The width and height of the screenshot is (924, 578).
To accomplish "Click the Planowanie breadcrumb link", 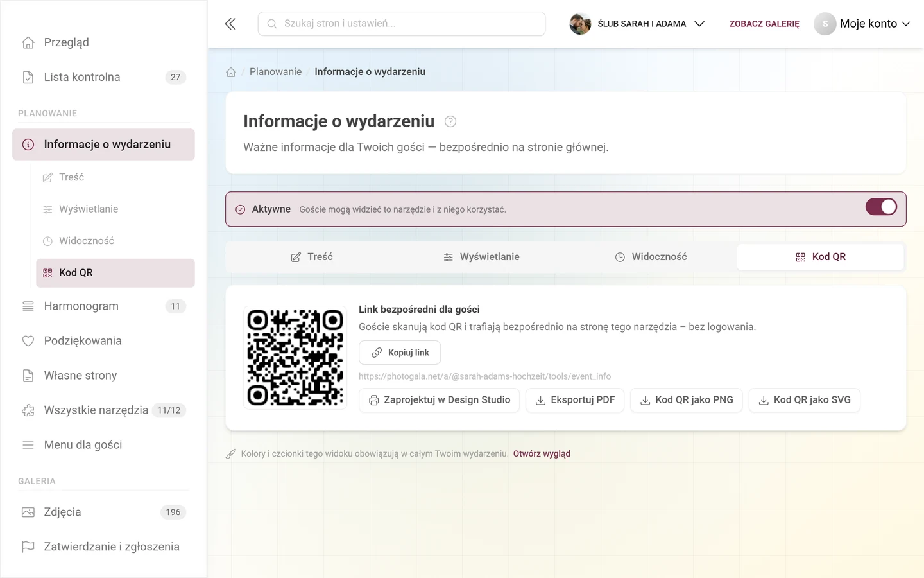I will click(275, 72).
